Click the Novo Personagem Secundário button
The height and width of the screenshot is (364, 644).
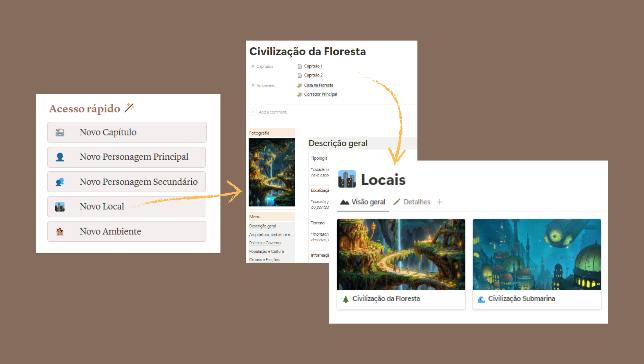(x=127, y=182)
